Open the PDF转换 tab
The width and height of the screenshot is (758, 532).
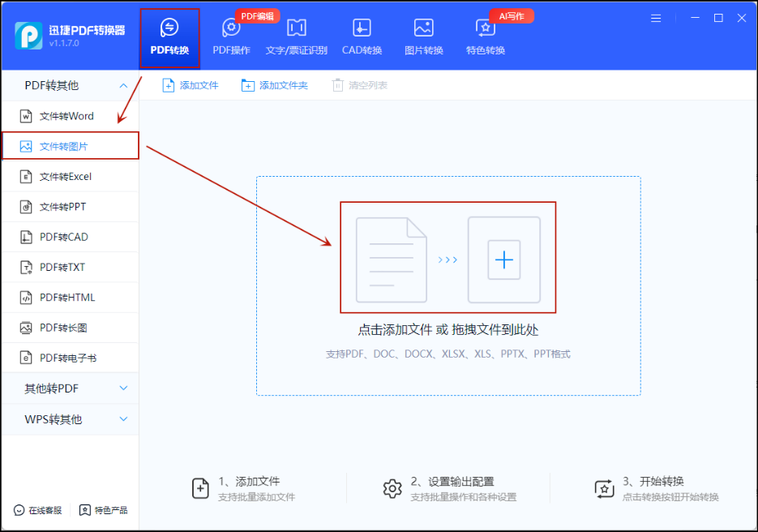pos(169,38)
